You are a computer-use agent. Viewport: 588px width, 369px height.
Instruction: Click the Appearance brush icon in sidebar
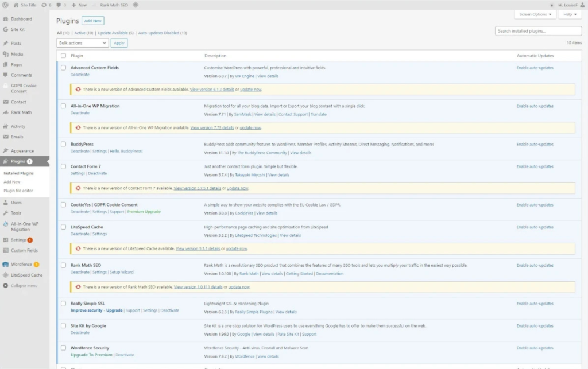pos(6,150)
